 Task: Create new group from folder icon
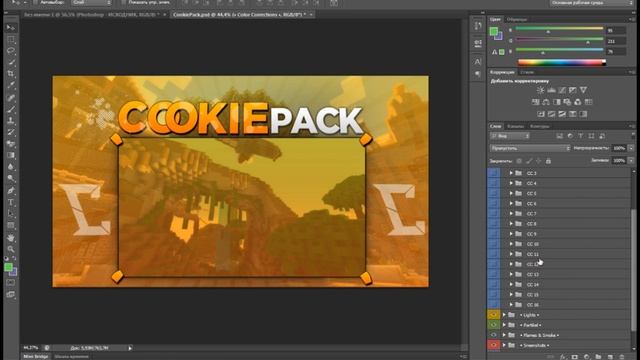coord(598,357)
